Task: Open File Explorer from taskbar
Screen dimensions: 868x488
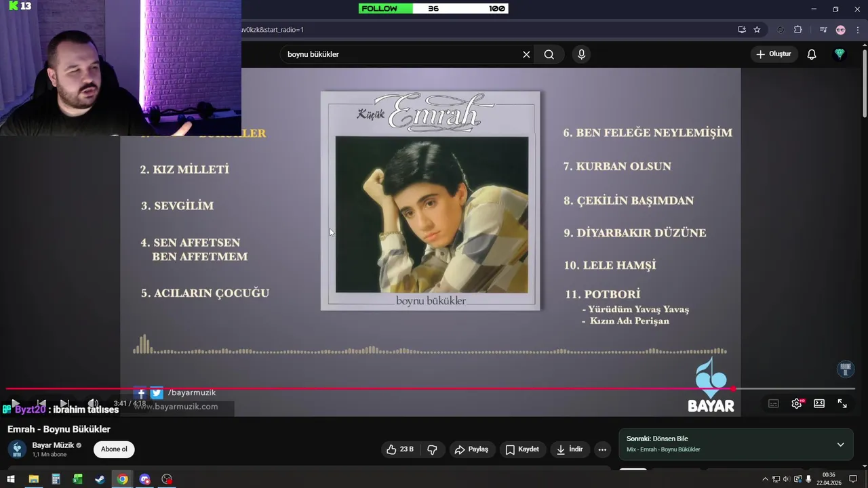Action: point(33,479)
